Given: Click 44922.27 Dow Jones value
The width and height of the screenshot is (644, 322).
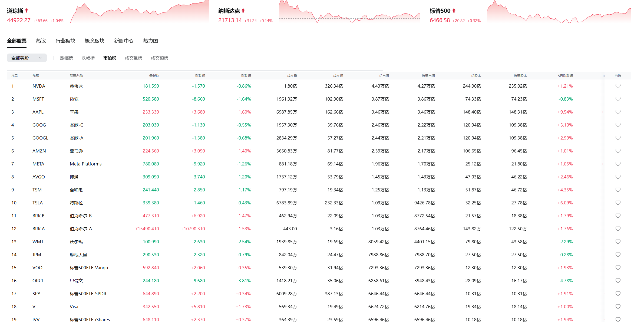Looking at the screenshot, I should pos(19,20).
